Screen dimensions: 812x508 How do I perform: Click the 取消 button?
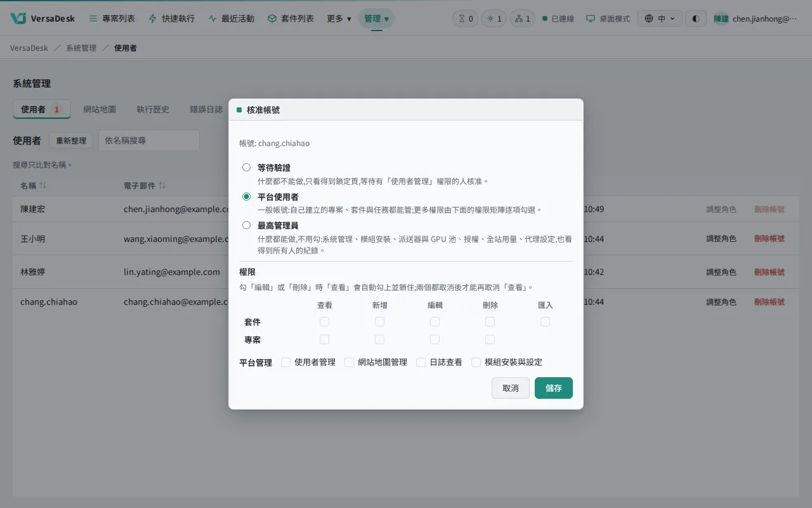click(x=511, y=388)
